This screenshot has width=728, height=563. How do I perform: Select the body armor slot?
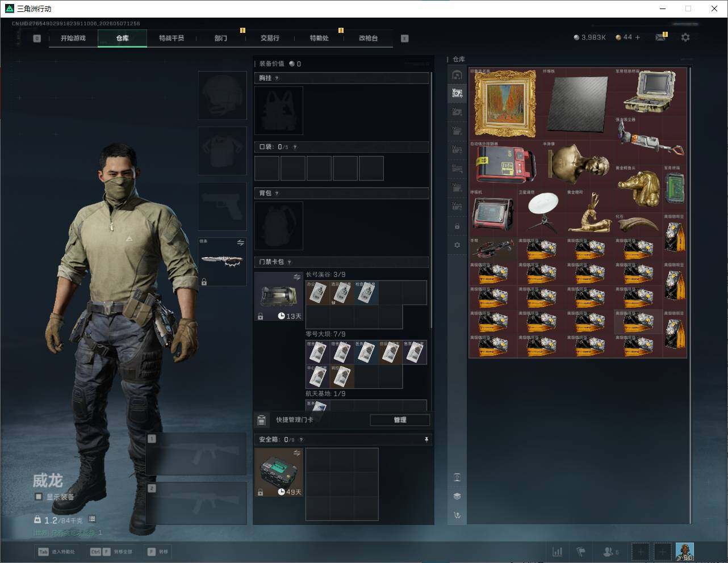pos(222,150)
